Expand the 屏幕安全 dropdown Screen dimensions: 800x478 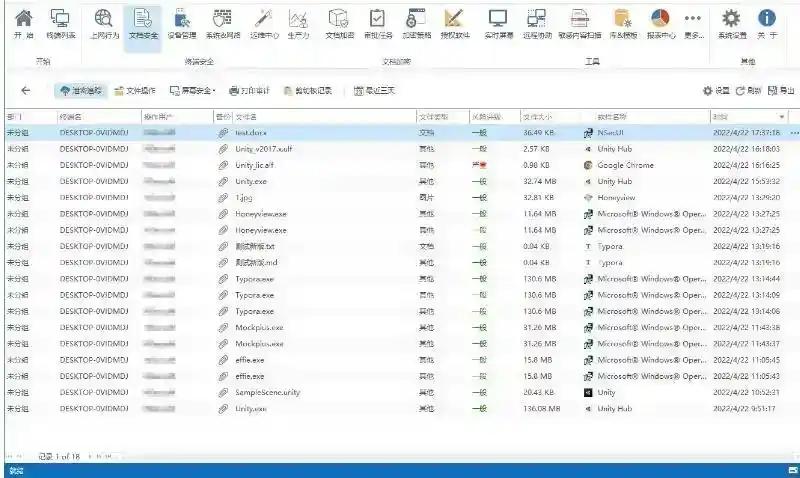tap(194, 91)
